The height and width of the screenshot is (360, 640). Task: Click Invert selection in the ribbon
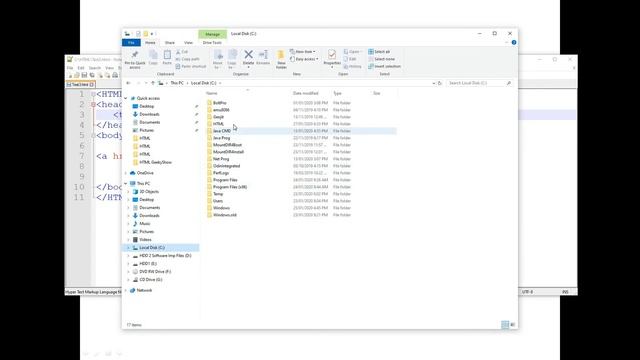[x=384, y=66]
